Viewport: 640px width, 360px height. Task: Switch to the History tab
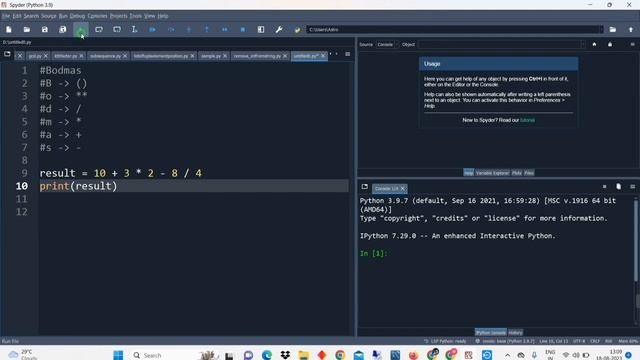tap(516, 332)
